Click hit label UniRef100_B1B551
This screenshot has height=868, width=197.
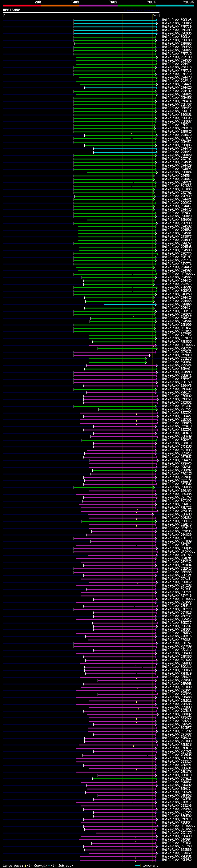pyautogui.click(x=176, y=419)
